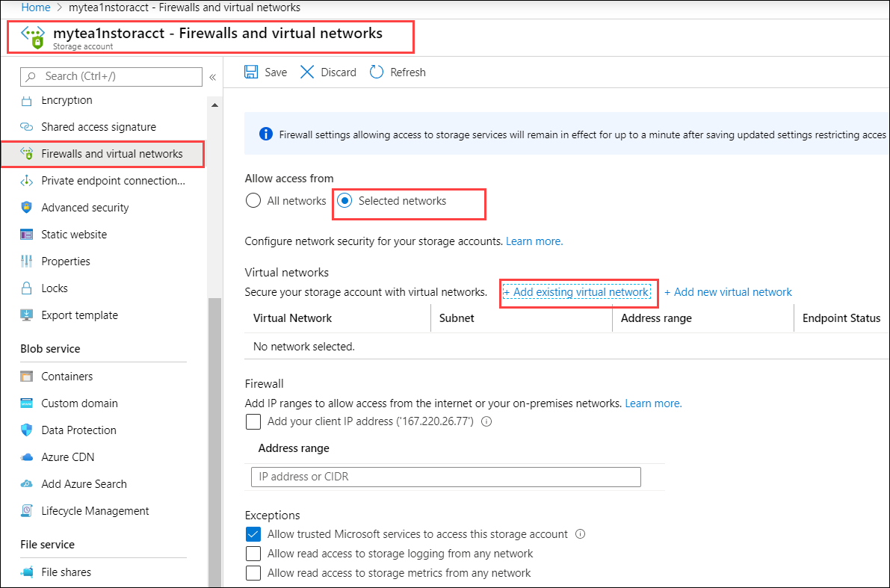
Task: Click the Properties bars icon
Action: click(27, 261)
